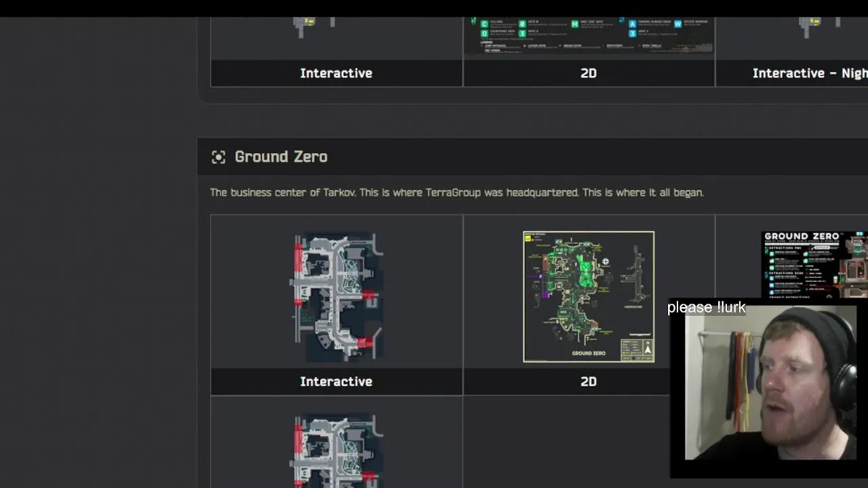Click the business center description text
The image size is (868, 488).
(457, 192)
